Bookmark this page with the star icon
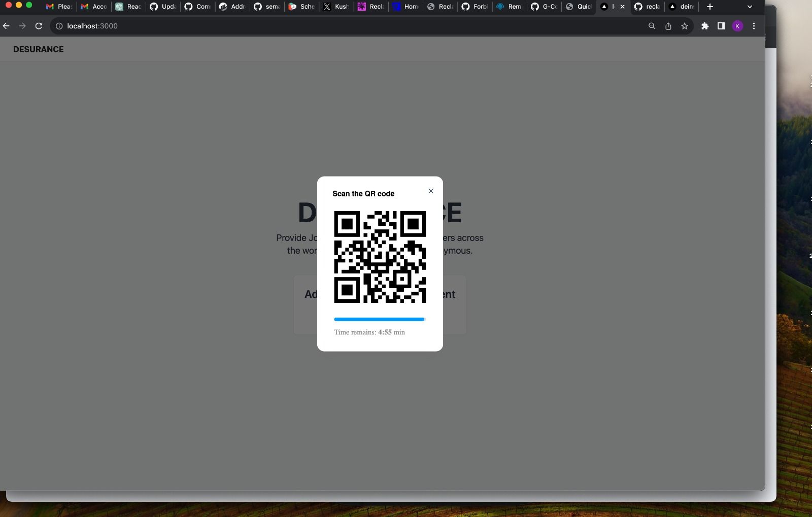This screenshot has height=517, width=812. 685,26
